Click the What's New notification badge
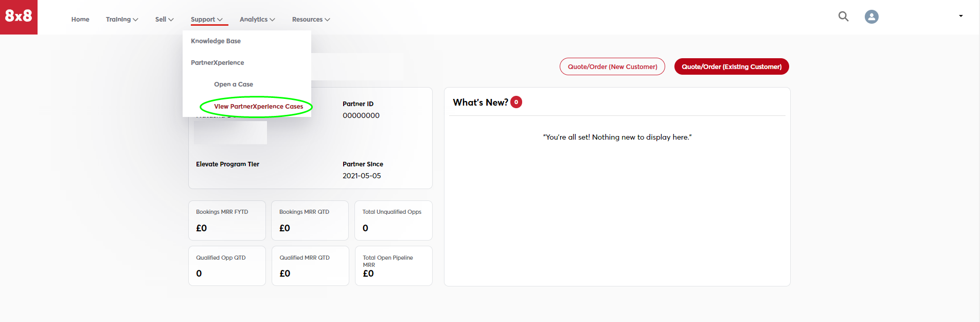This screenshot has width=980, height=322. [x=516, y=102]
